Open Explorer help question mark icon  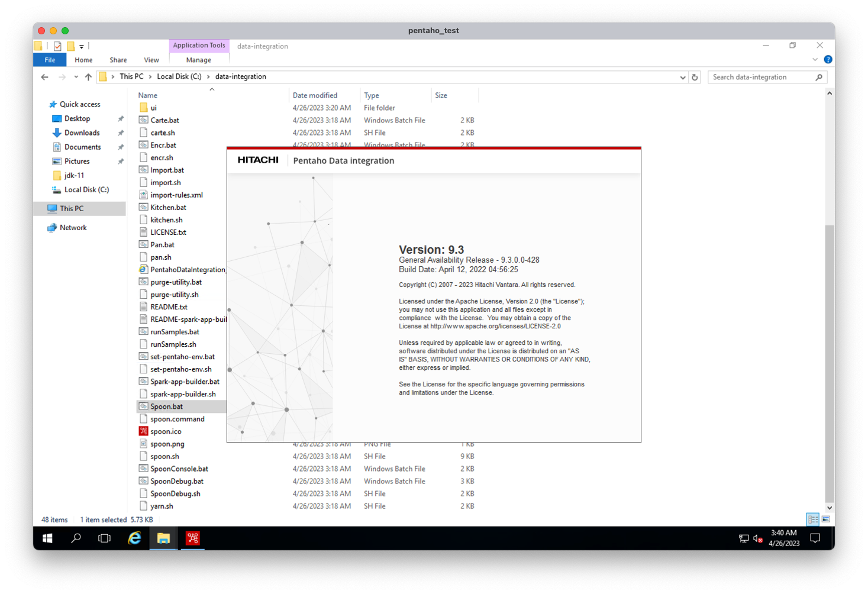(828, 59)
